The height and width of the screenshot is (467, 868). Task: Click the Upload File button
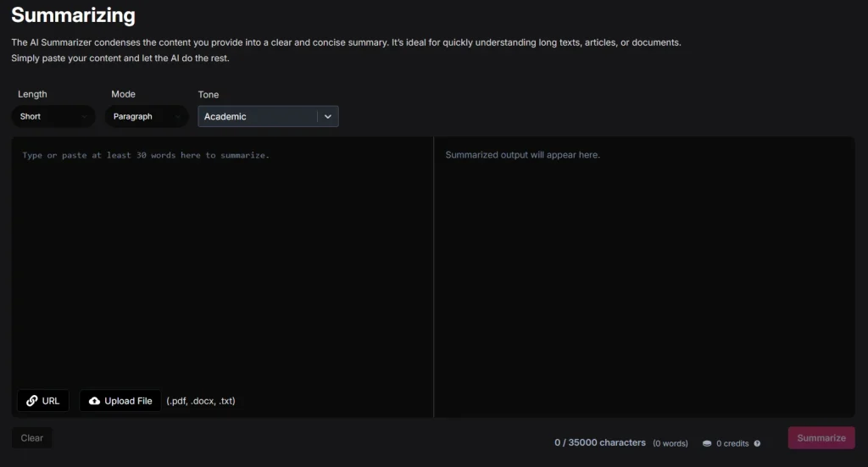[120, 401]
